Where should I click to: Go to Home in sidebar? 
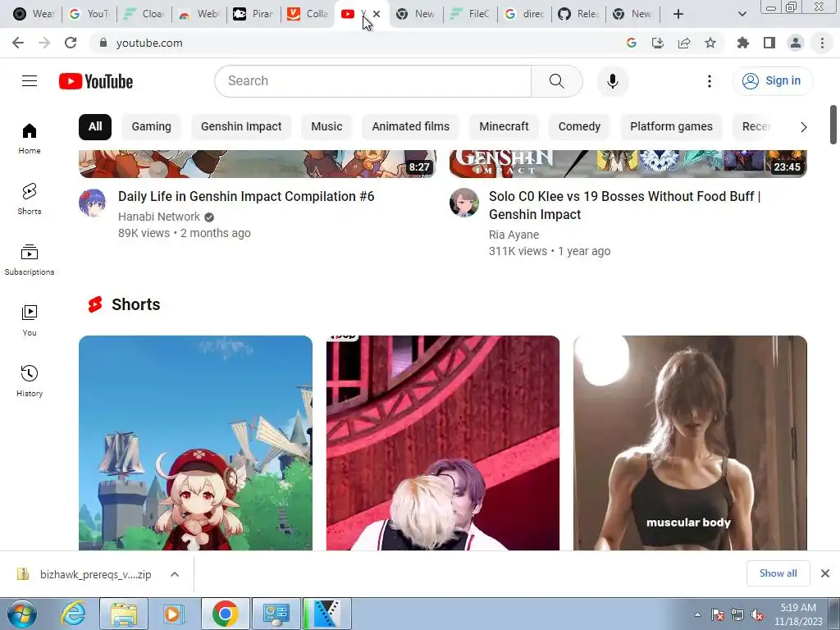[30, 138]
